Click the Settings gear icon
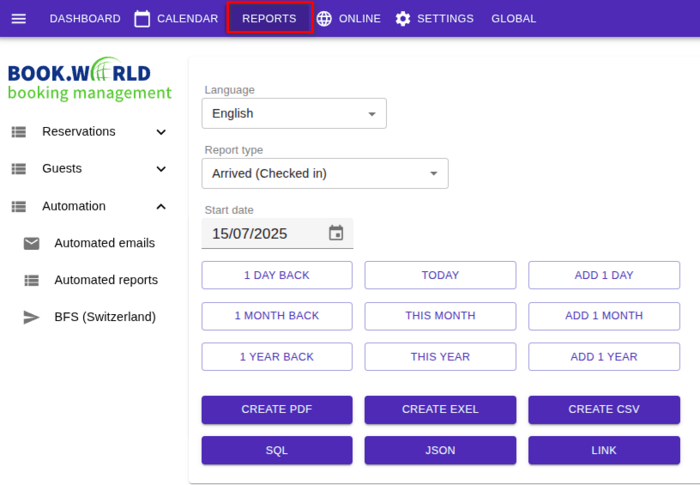700x485 pixels. [x=403, y=19]
